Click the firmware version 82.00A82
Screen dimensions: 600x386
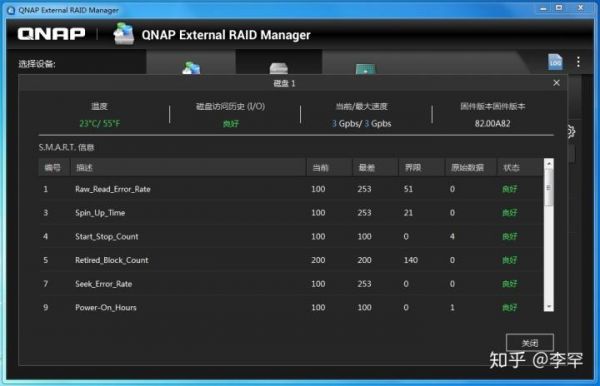pyautogui.click(x=492, y=124)
